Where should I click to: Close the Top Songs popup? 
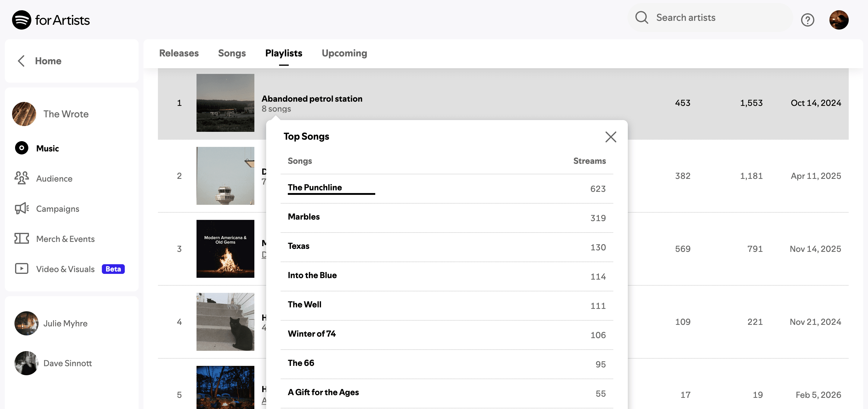[x=610, y=137]
